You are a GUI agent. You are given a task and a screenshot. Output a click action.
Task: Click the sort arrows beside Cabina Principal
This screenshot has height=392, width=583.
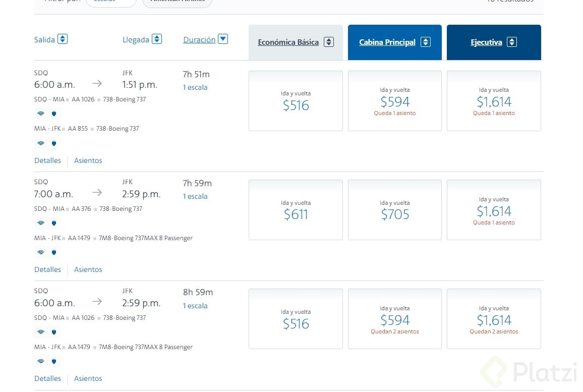pos(426,42)
